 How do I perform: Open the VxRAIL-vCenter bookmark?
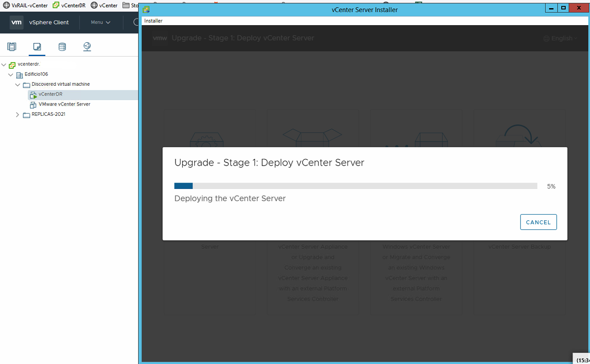[x=26, y=5]
